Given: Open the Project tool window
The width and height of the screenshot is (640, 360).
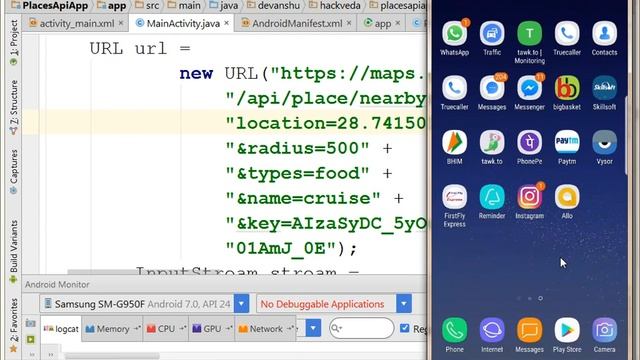Looking at the screenshot, I should pyautogui.click(x=13, y=43).
